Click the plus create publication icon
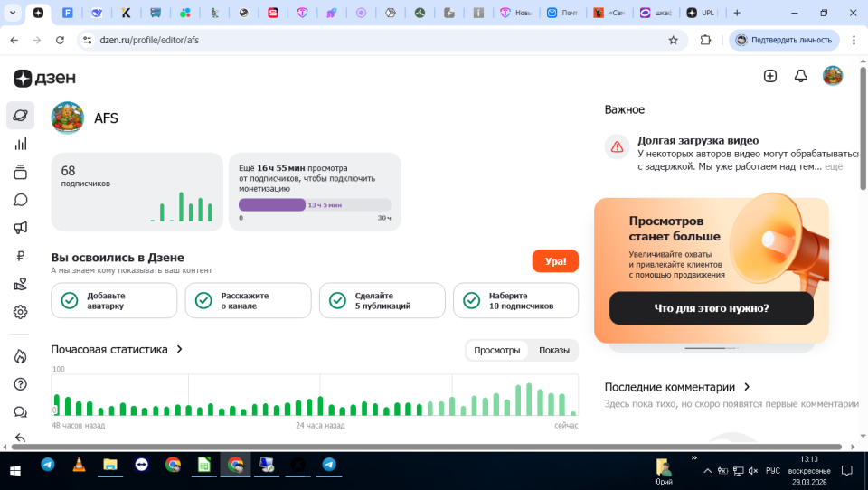The height and width of the screenshot is (490, 868). 770,76
